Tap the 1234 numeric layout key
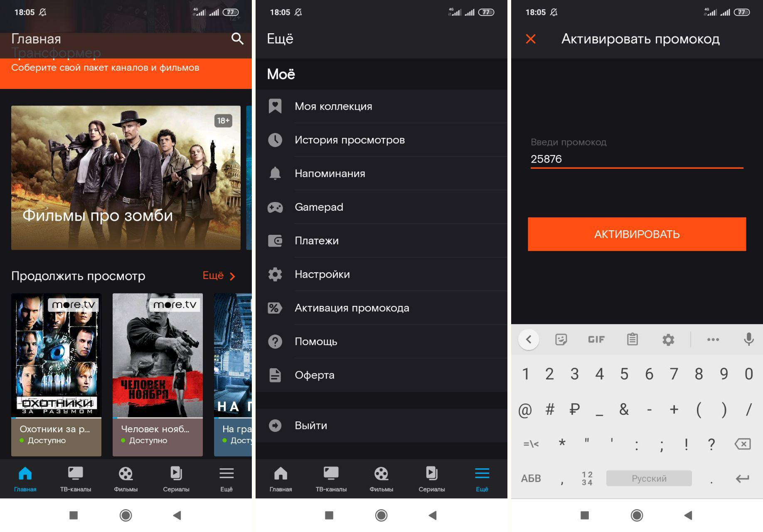The width and height of the screenshot is (763, 532). [x=587, y=478]
